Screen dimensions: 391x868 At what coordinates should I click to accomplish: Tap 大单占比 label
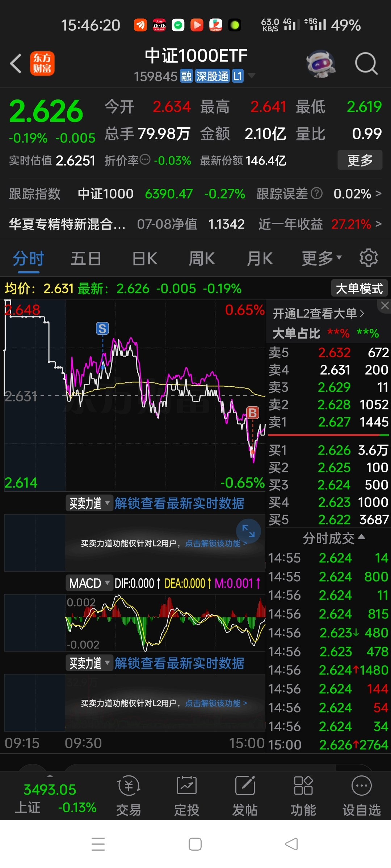pyautogui.click(x=296, y=333)
